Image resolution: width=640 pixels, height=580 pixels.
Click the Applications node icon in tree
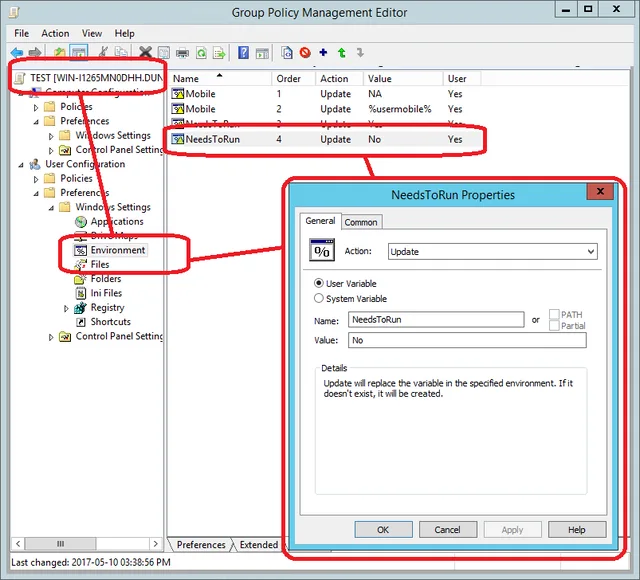pos(81,222)
